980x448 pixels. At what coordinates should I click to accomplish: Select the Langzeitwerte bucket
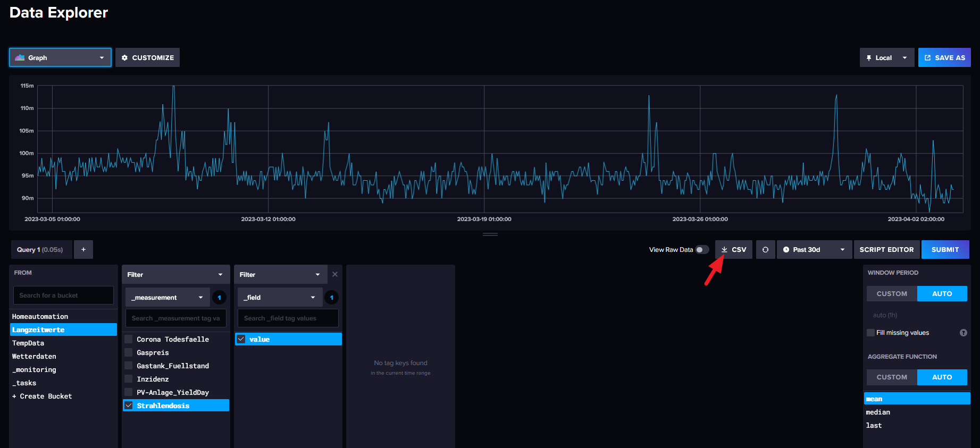coord(63,329)
